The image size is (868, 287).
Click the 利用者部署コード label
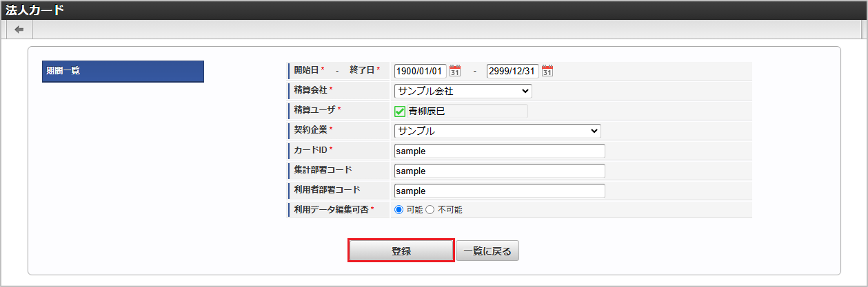328,189
